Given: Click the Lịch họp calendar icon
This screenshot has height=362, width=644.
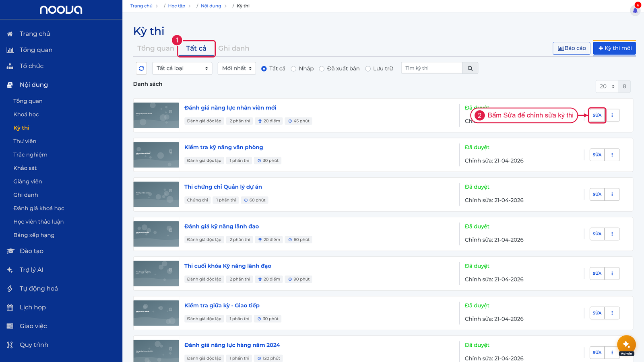Looking at the screenshot, I should coord(10,308).
